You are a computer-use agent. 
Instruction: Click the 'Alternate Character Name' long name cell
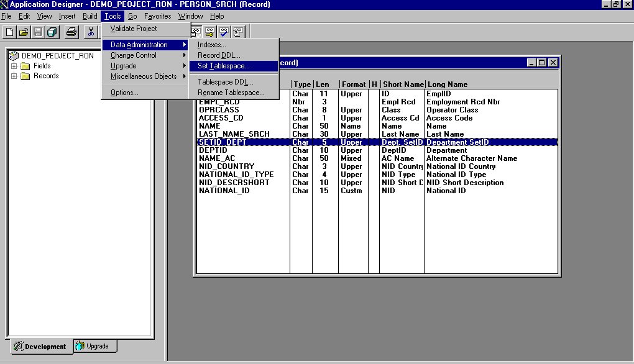(x=471, y=158)
